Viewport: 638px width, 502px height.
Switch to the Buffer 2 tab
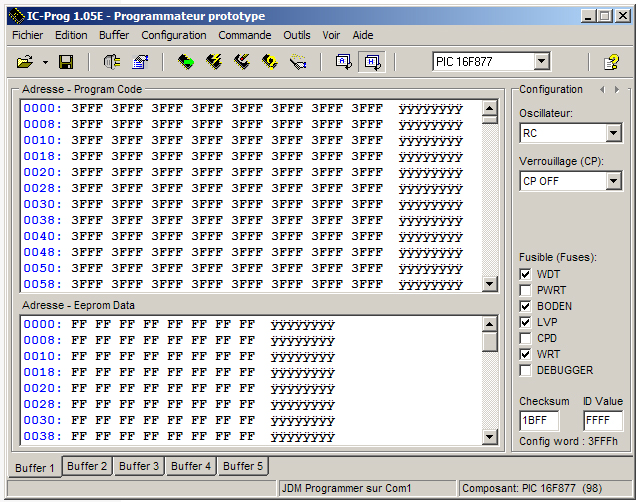pyautogui.click(x=87, y=466)
